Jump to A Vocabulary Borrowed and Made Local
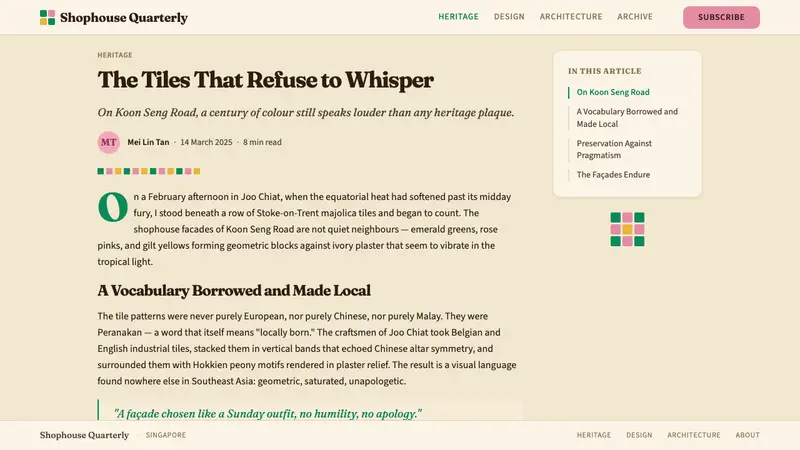This screenshot has width=800, height=450. [x=627, y=118]
